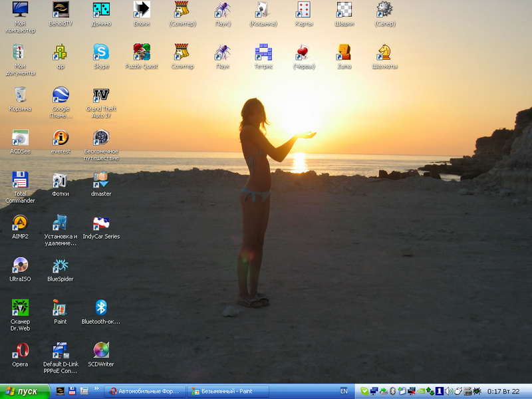Select the Корзина recycle bin
The width and height of the screenshot is (532, 399).
tap(20, 95)
